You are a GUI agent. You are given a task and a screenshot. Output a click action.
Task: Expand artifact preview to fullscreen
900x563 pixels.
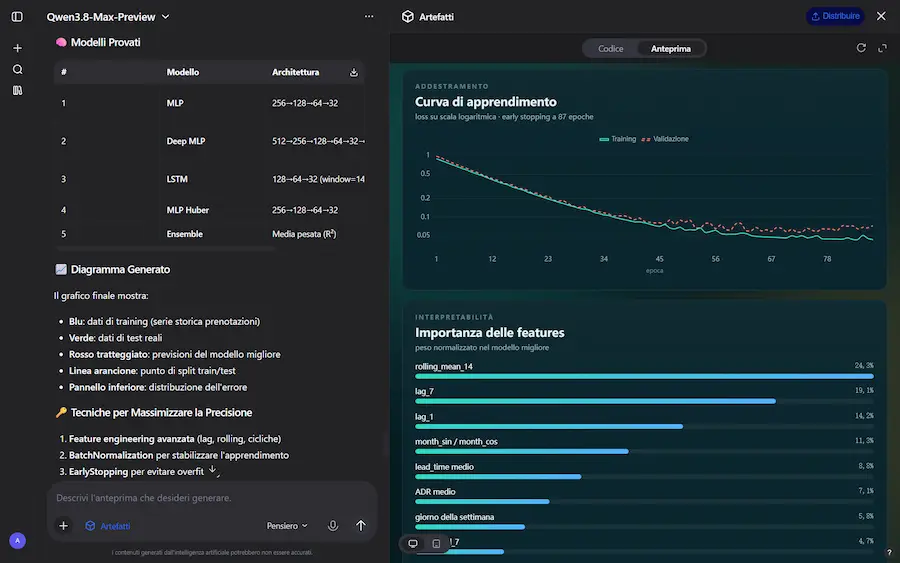coord(882,48)
